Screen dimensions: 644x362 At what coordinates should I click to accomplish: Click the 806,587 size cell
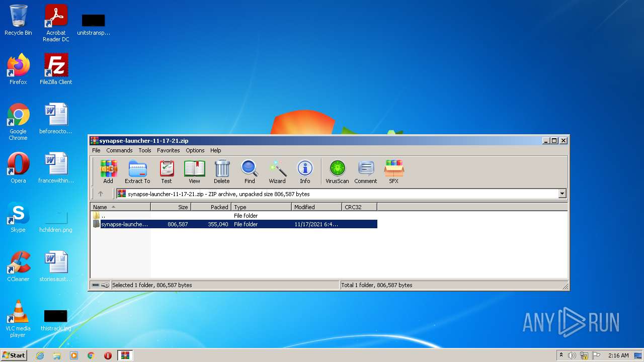coord(178,224)
